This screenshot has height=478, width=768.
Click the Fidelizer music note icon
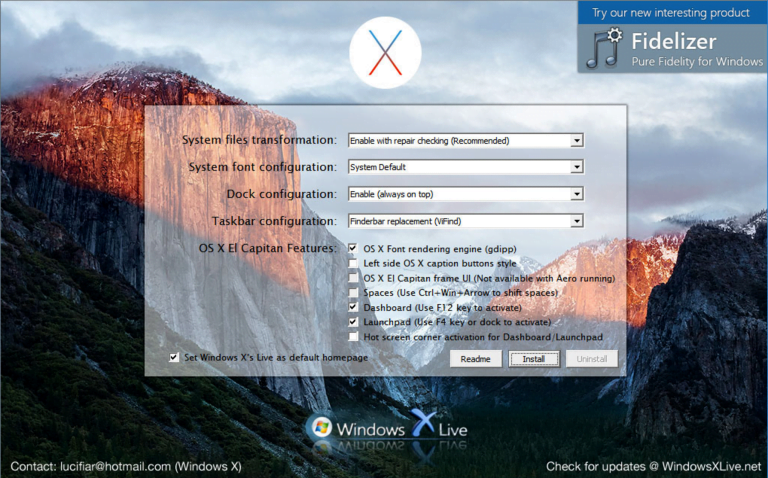point(604,48)
